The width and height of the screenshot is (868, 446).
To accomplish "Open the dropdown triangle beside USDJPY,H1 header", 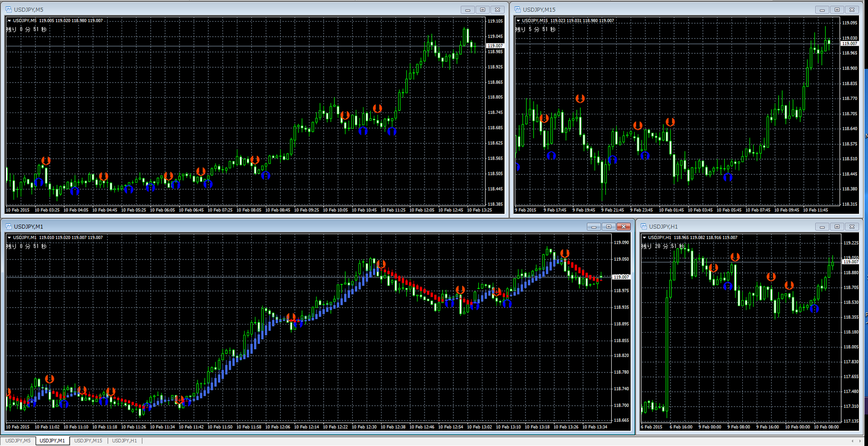I will pyautogui.click(x=644, y=237).
